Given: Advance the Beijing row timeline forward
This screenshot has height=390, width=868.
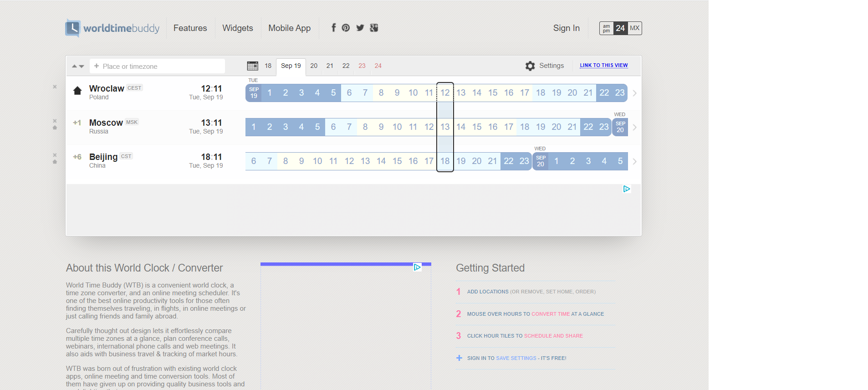Looking at the screenshot, I should (634, 161).
